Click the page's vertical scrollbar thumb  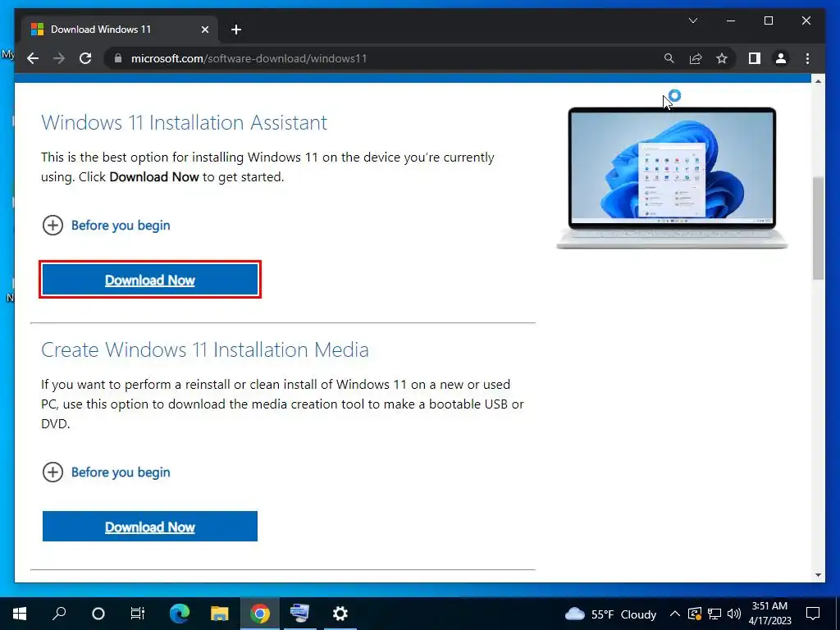point(818,228)
